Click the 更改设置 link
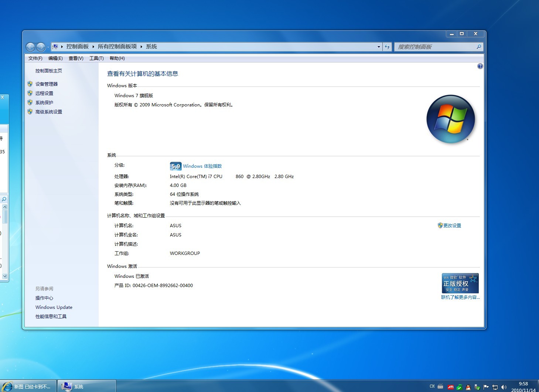 pyautogui.click(x=452, y=226)
